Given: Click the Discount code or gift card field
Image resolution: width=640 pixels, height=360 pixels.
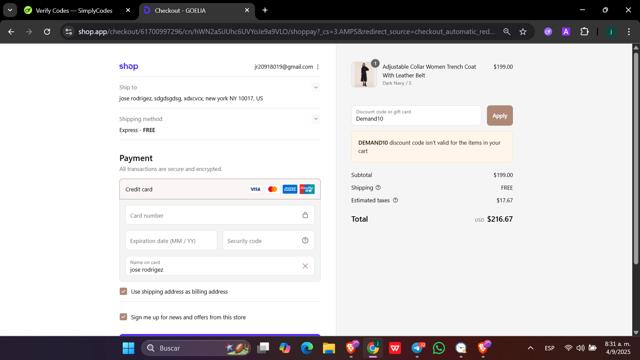Looking at the screenshot, I should coord(416,116).
